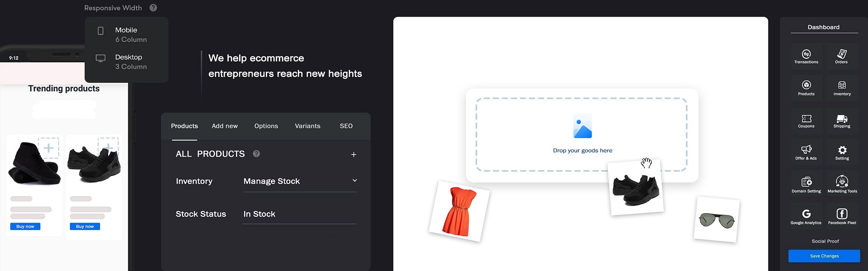868x271 pixels.
Task: Click the image placeholder icon in drop zone
Action: coord(582,126)
